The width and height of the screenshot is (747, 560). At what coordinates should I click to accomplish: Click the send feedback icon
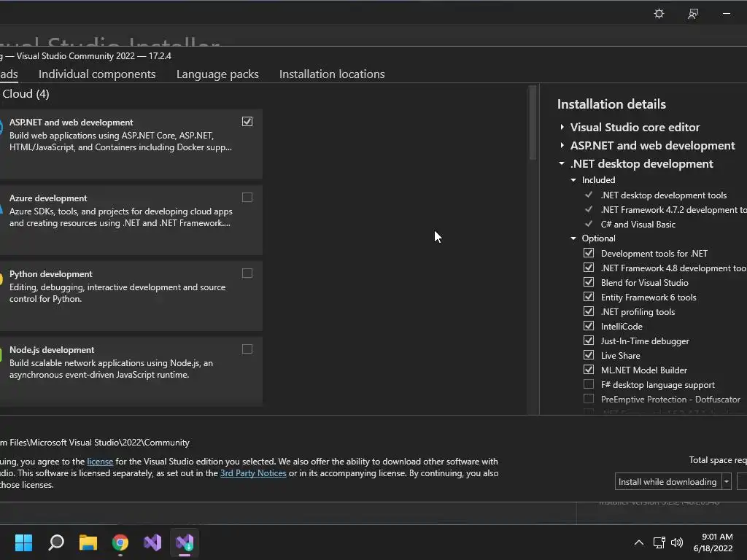[693, 13]
